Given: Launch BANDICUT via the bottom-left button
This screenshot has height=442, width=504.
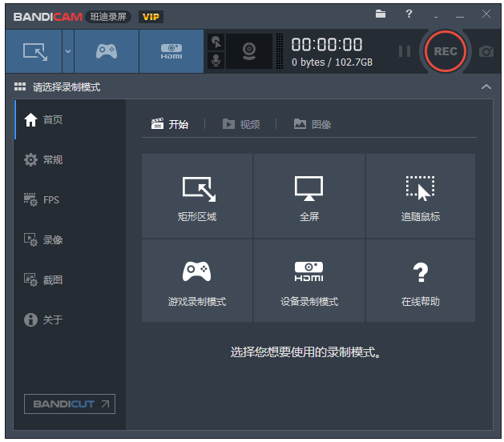Looking at the screenshot, I should pos(70,404).
